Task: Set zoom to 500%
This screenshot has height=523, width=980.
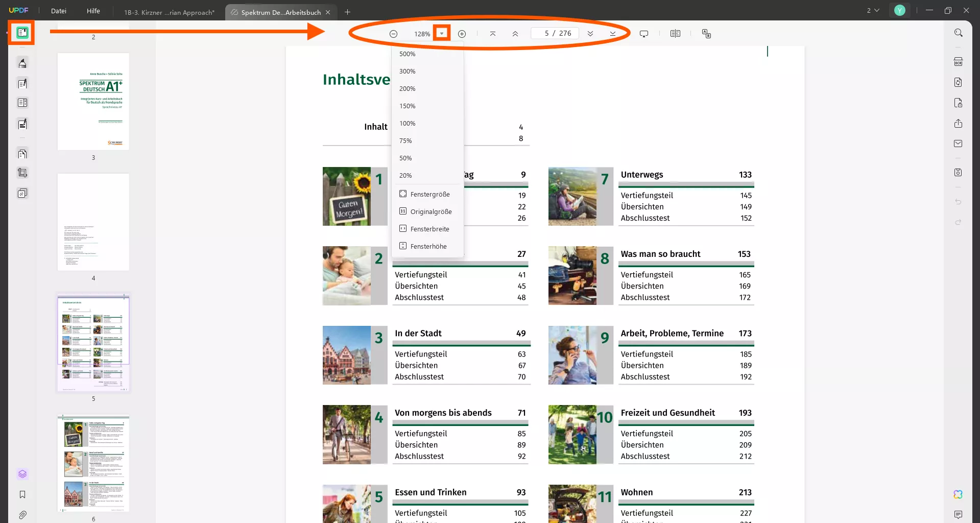Action: point(428,54)
